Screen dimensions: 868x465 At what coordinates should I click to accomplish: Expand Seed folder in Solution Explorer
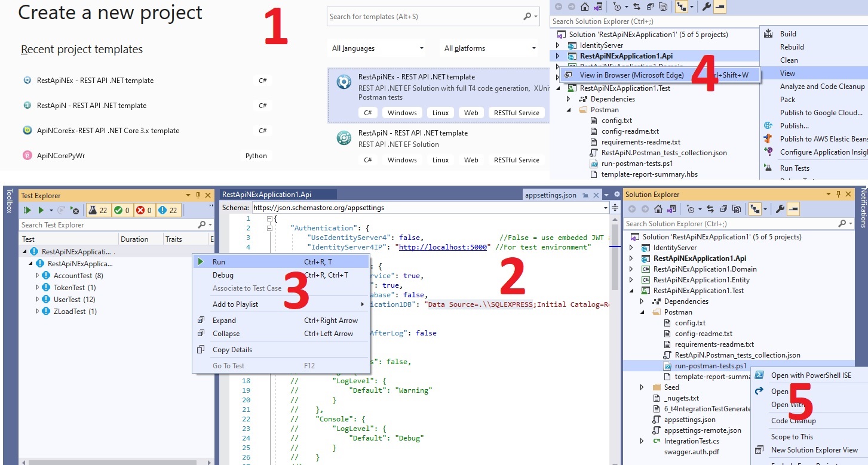click(x=642, y=387)
